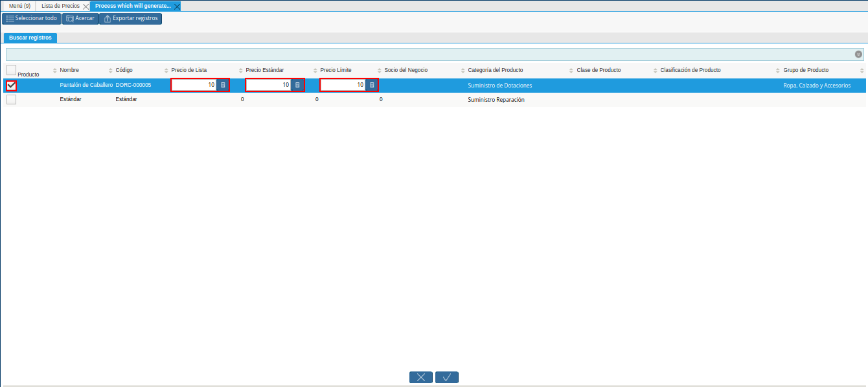
Task: Click Seleccionar todo toolbar button
Action: coord(32,19)
